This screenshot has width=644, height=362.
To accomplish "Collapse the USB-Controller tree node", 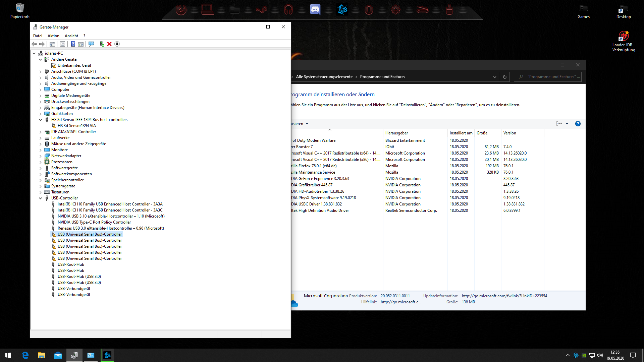I will pos(41,198).
